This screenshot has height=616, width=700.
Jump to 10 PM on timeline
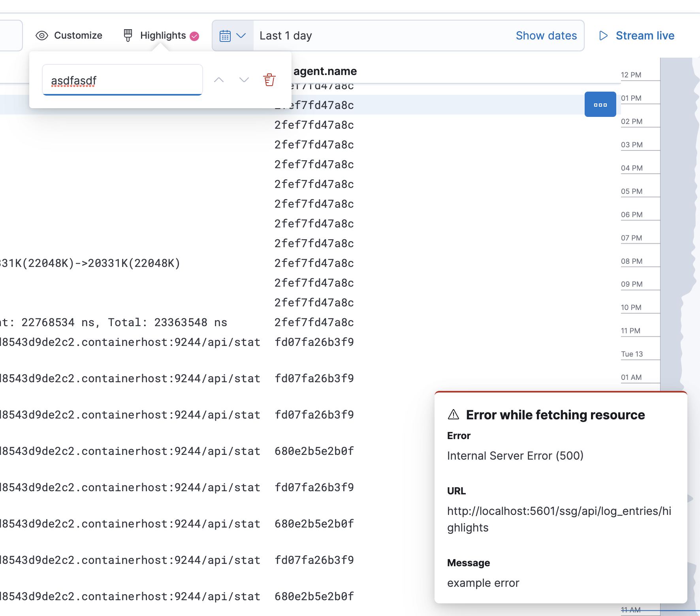[631, 308]
